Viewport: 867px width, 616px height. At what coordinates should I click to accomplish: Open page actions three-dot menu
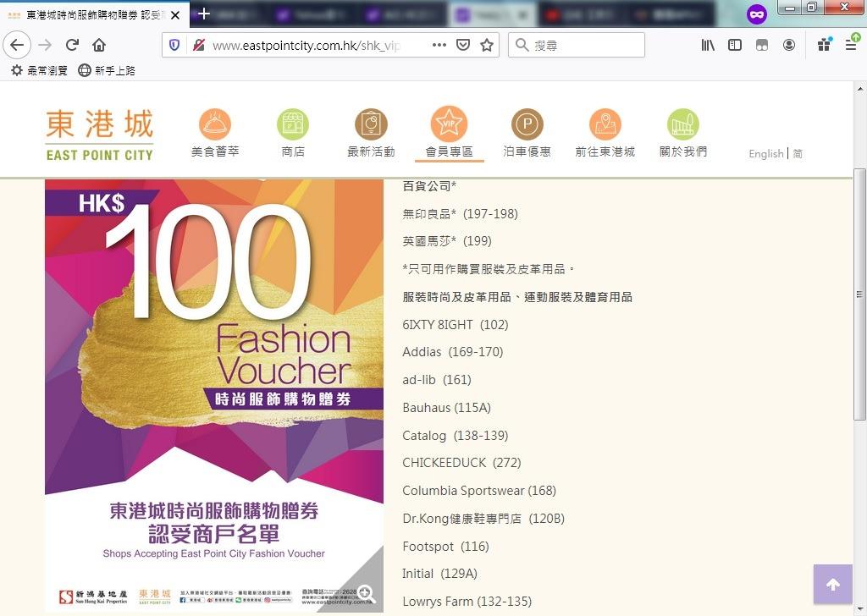click(439, 45)
